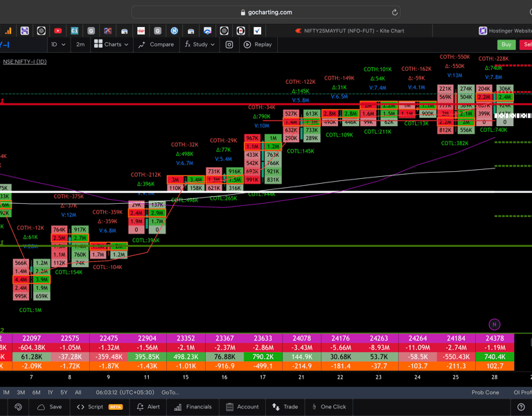
Task: Open the Charts layout dropdown
Action: pyautogui.click(x=112, y=44)
